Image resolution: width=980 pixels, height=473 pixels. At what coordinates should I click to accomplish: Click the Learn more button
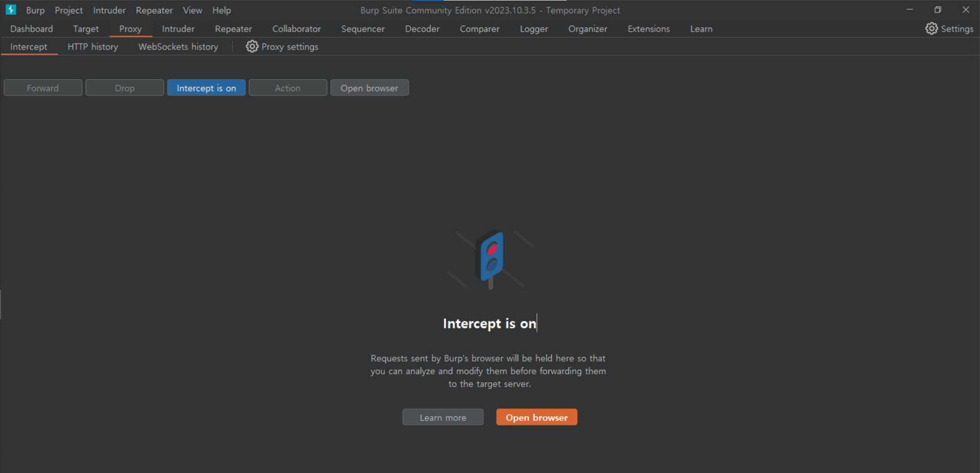coord(443,417)
